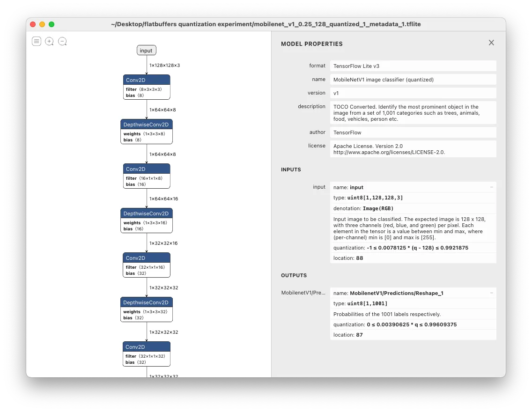Click the author field showing TensorFlow
This screenshot has height=412, width=532.
[x=414, y=132]
